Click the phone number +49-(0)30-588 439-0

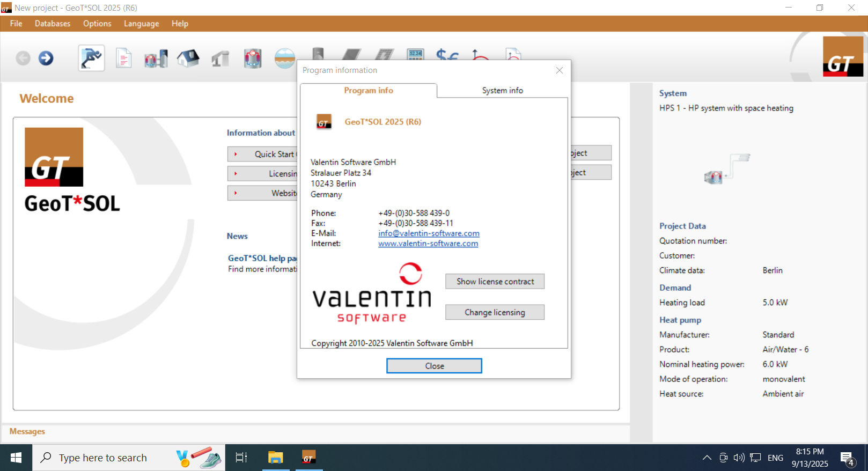pyautogui.click(x=414, y=213)
